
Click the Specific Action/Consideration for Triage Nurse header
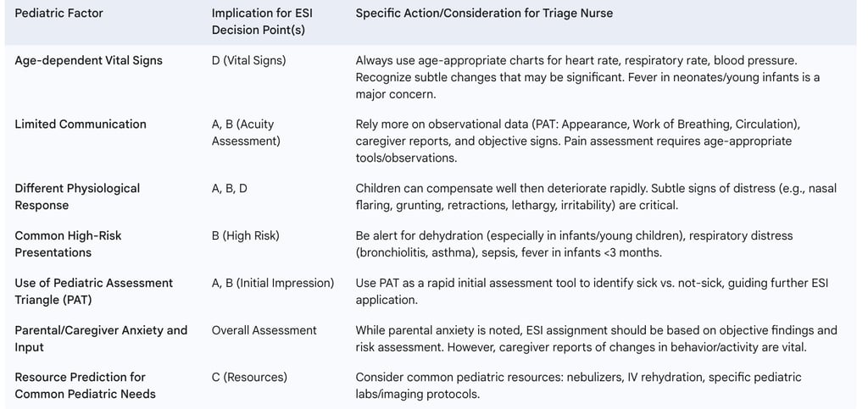(x=484, y=14)
